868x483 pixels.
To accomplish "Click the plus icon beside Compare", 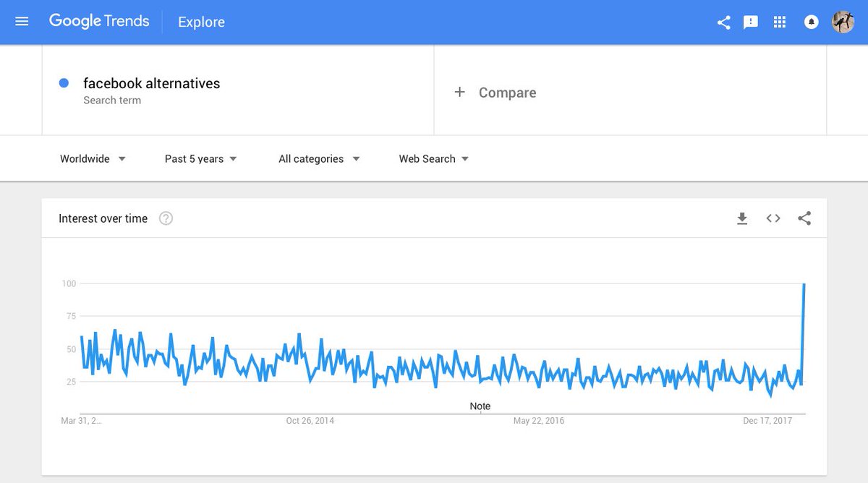I will [x=459, y=92].
